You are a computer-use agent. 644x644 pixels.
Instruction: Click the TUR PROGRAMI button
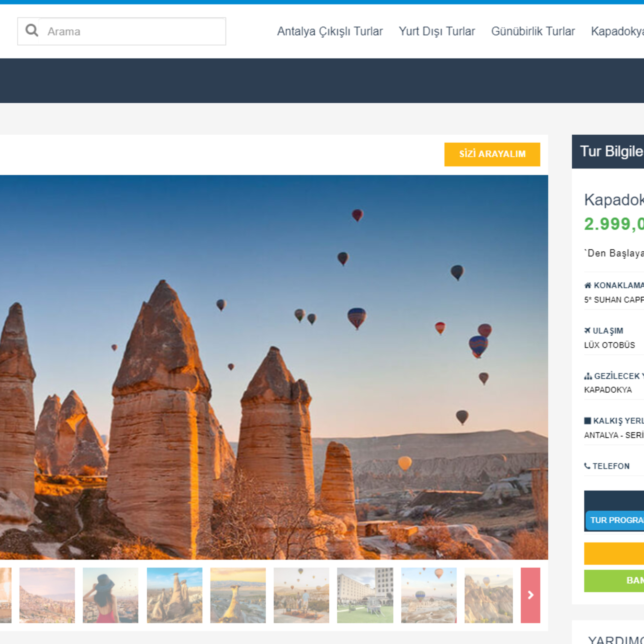tap(615, 520)
